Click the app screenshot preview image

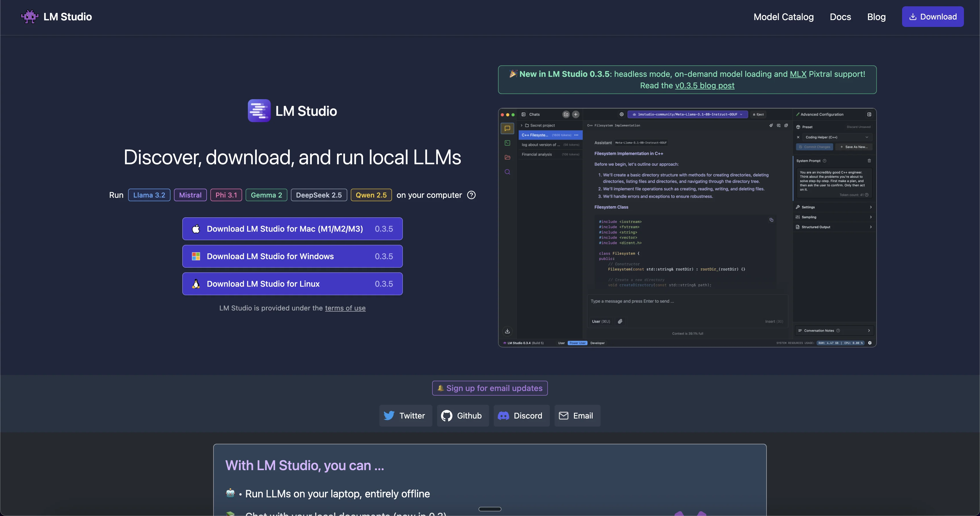coord(687,228)
